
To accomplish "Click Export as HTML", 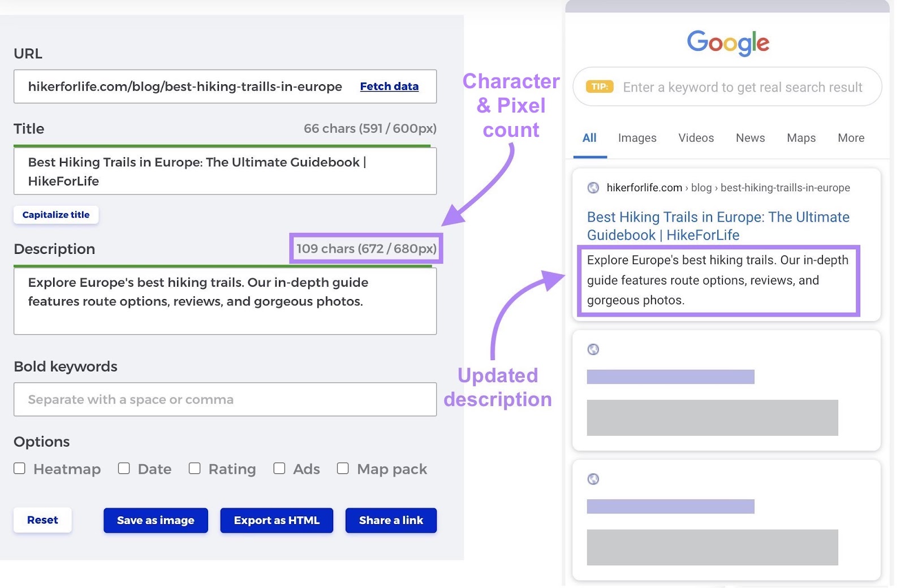I will 277,520.
